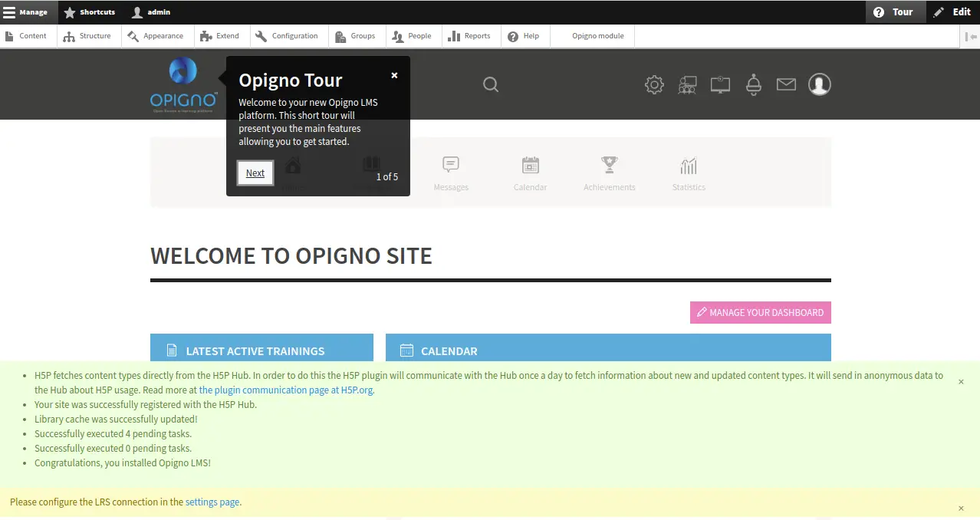Collapse the admin toolbar orientation arrow

point(970,36)
